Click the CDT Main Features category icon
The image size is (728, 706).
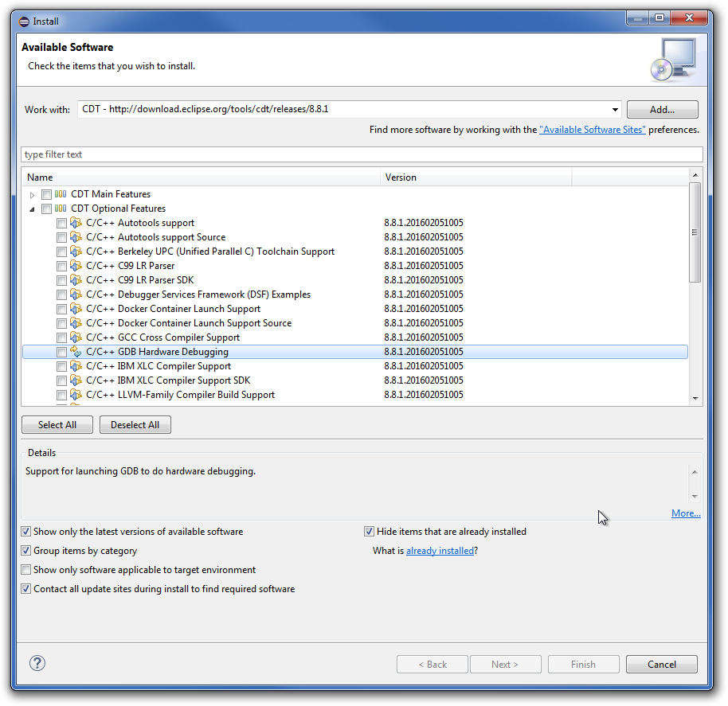pyautogui.click(x=61, y=194)
